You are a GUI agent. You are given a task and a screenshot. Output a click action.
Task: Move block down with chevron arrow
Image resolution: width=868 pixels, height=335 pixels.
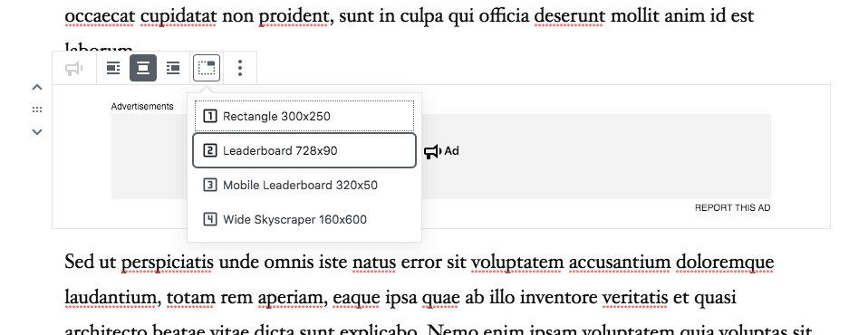point(37,131)
